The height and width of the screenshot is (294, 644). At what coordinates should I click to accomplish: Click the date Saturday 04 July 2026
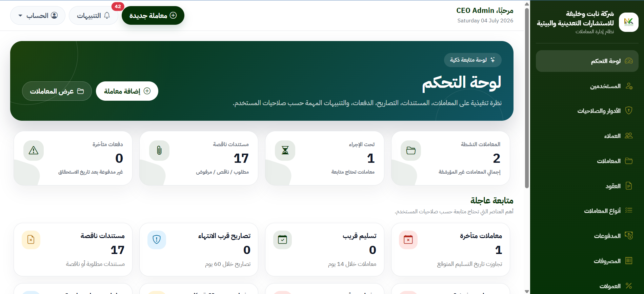pos(485,21)
